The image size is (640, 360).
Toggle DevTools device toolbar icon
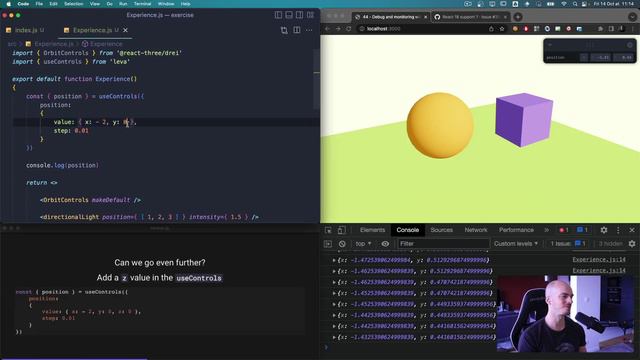341,230
